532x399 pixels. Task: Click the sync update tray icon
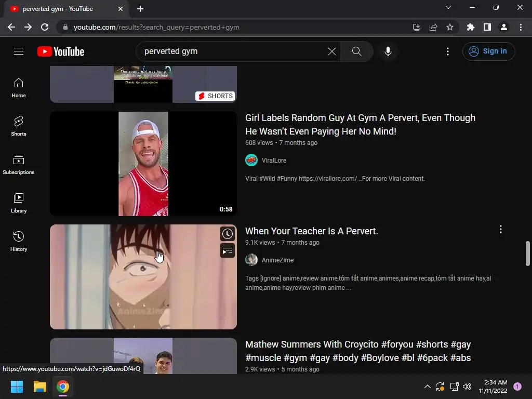[x=440, y=387]
